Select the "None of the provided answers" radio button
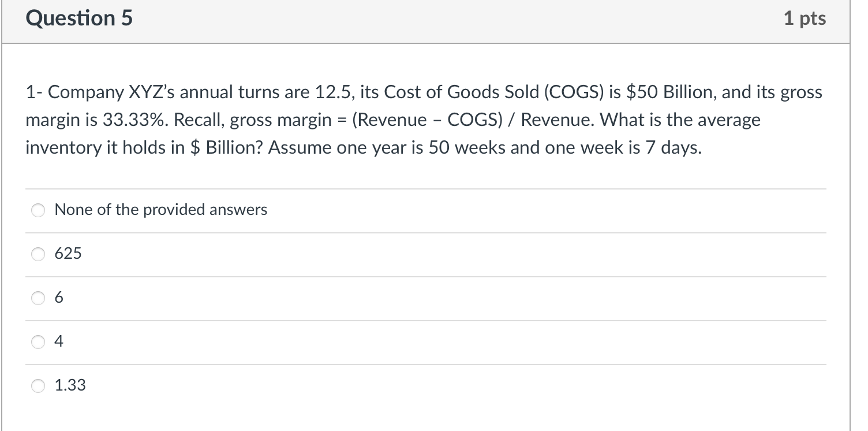Screen dimensions: 868x431 38,210
